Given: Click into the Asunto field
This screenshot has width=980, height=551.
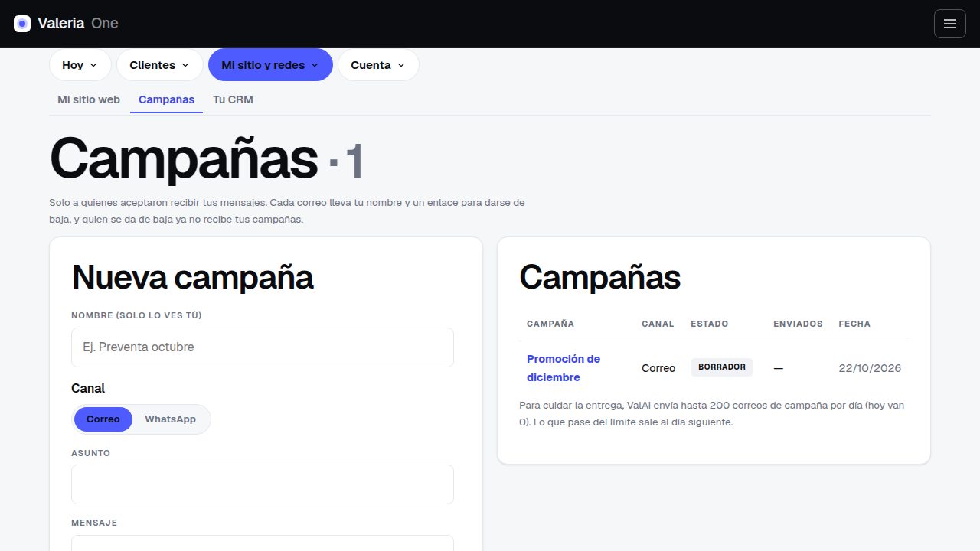Looking at the screenshot, I should [x=263, y=484].
